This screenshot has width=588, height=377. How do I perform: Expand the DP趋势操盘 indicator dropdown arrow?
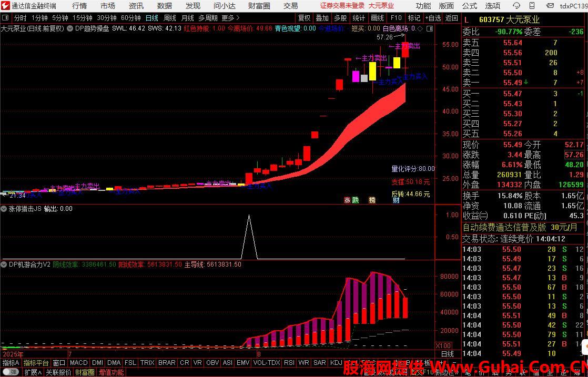[70, 28]
